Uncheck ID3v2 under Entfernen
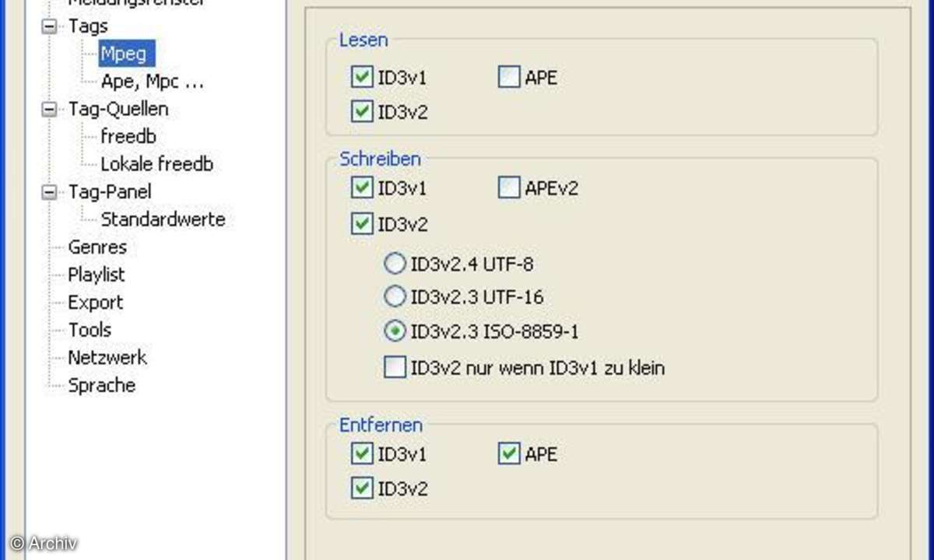This screenshot has width=934, height=560. (362, 488)
